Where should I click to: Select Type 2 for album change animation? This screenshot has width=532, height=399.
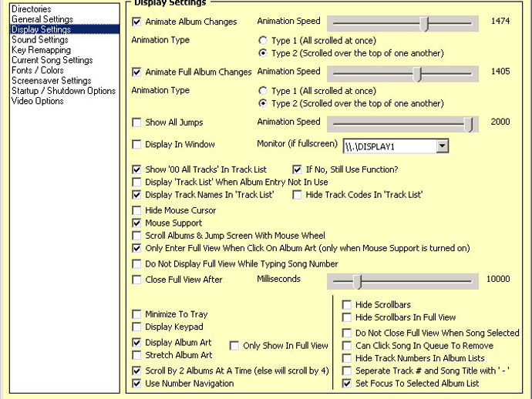click(x=263, y=53)
